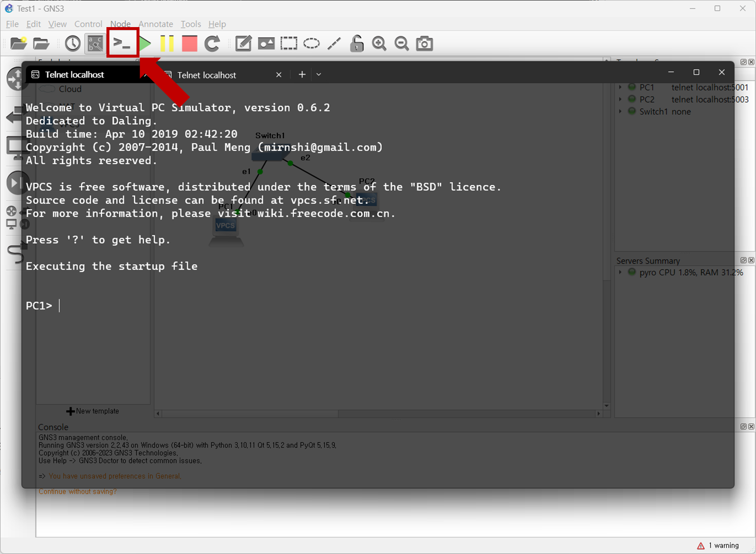Click the Zoom out magnifier

[402, 44]
